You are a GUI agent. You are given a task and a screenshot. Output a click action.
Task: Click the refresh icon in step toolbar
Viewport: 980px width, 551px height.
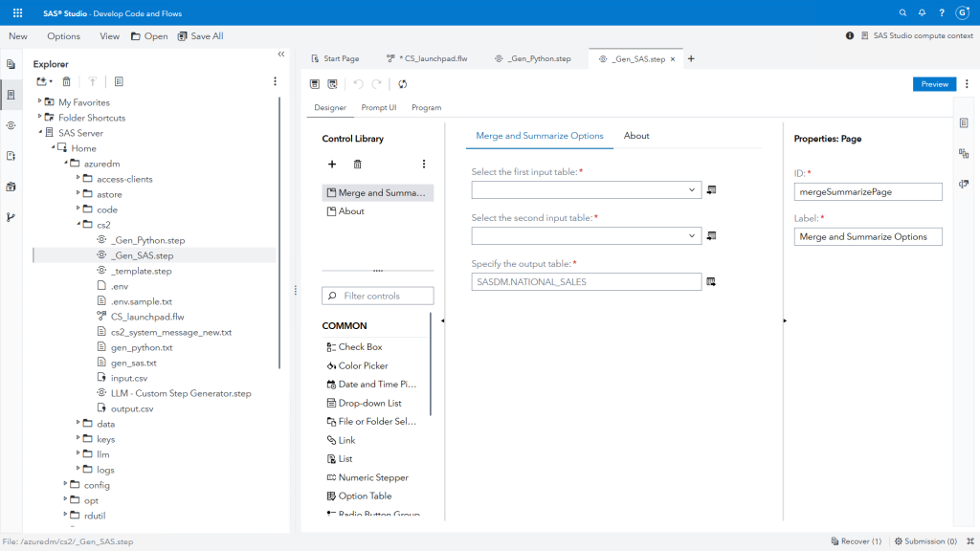[x=403, y=84]
